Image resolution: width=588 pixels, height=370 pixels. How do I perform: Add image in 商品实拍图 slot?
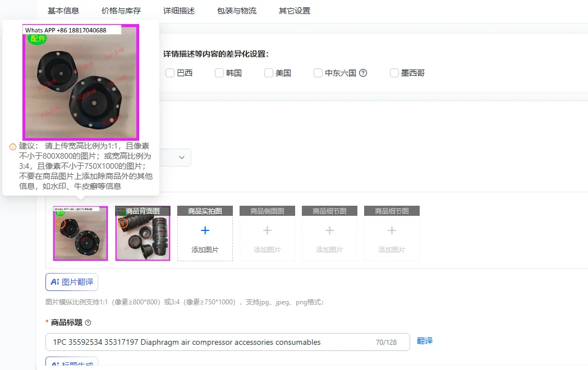pyautogui.click(x=205, y=234)
